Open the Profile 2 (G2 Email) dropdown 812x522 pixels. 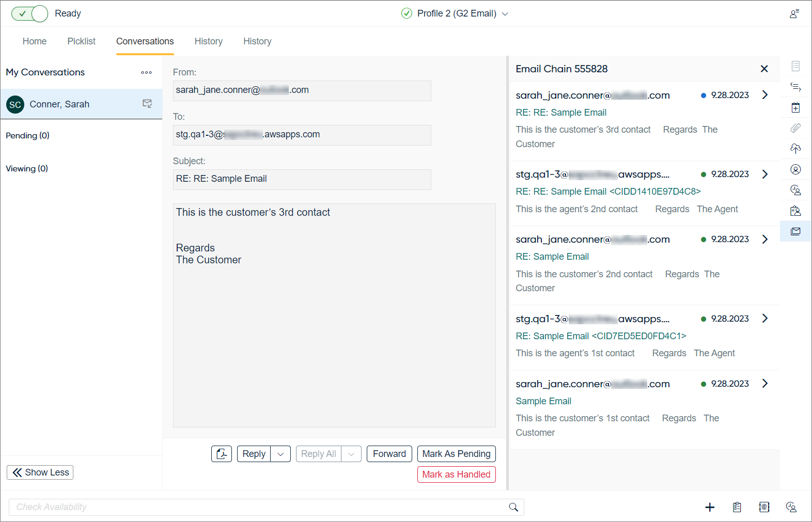(455, 13)
